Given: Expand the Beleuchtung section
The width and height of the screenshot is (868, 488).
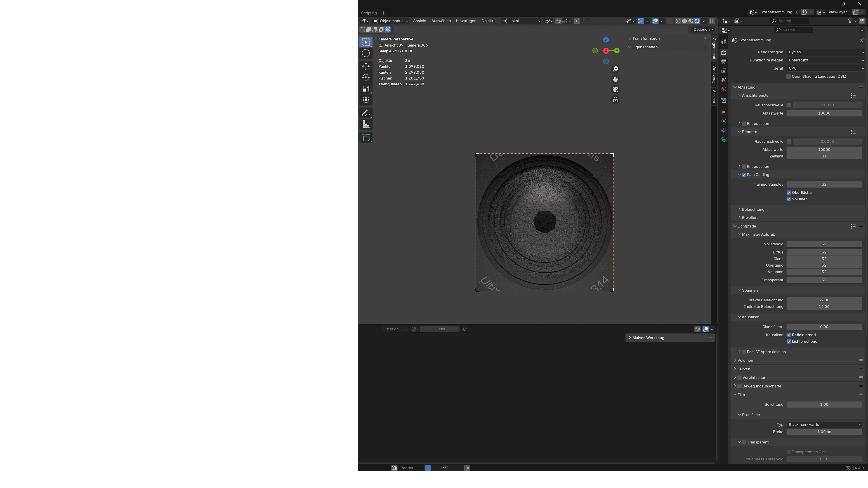Looking at the screenshot, I should point(753,209).
